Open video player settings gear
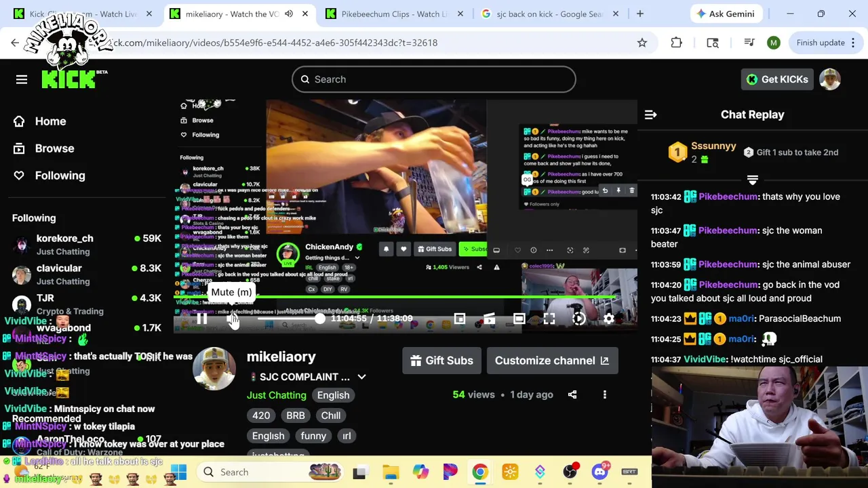The height and width of the screenshot is (488, 868). pos(608,319)
